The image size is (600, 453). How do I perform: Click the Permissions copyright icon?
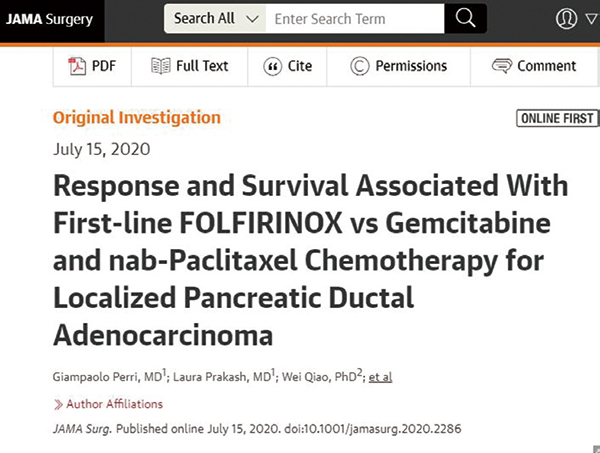[360, 66]
